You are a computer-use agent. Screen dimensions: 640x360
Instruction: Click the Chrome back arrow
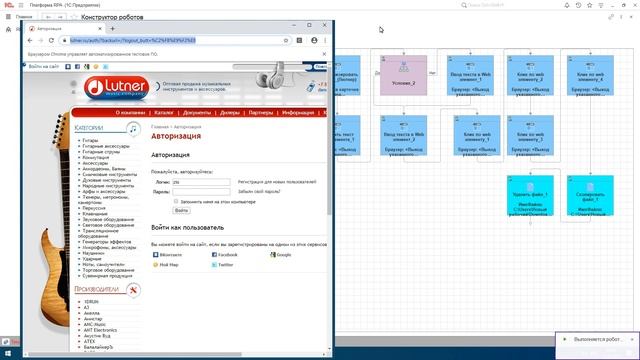click(x=30, y=40)
